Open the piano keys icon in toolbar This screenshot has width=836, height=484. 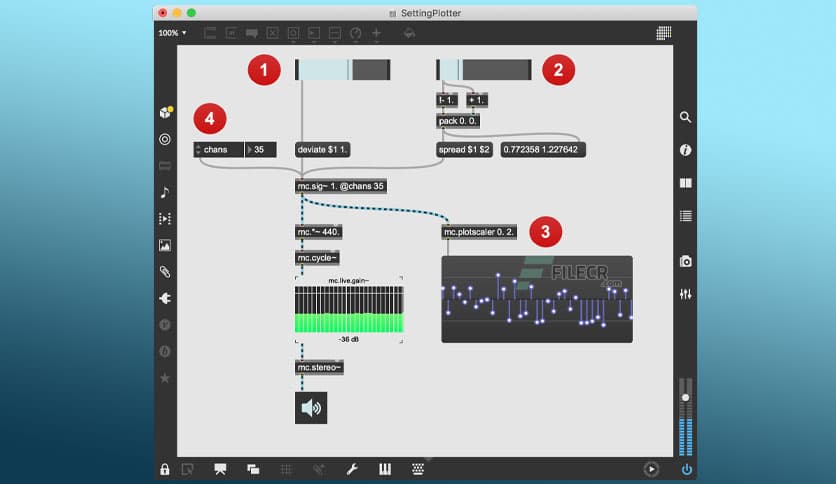385,469
